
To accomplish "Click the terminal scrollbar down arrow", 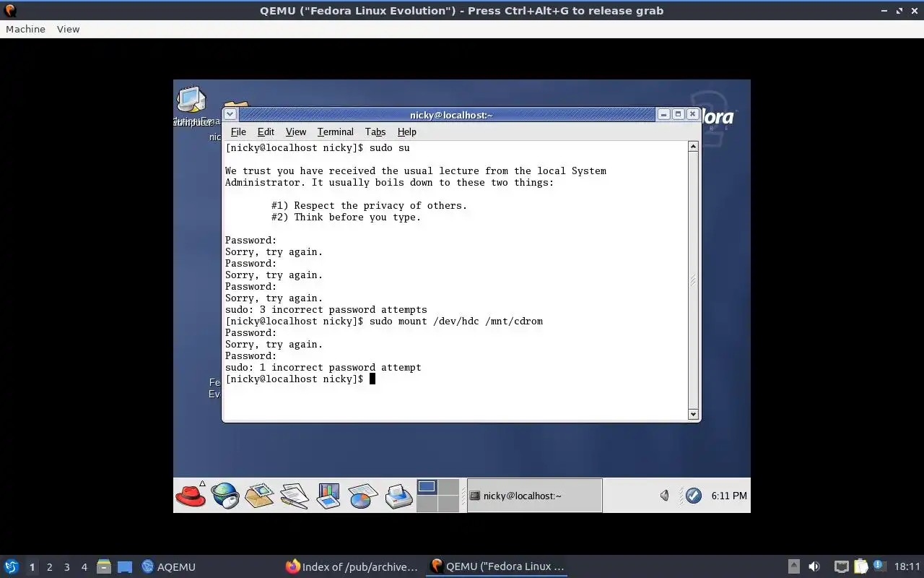I will (693, 415).
